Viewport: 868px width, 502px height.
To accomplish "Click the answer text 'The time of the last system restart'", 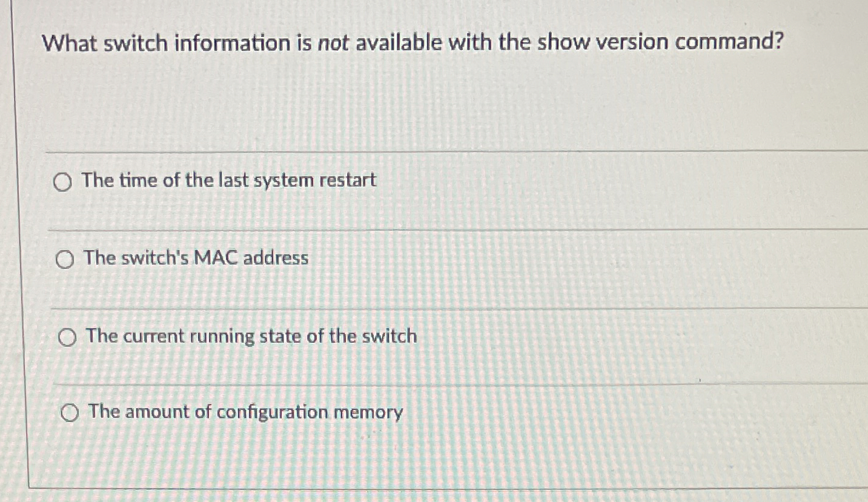I will 230,180.
